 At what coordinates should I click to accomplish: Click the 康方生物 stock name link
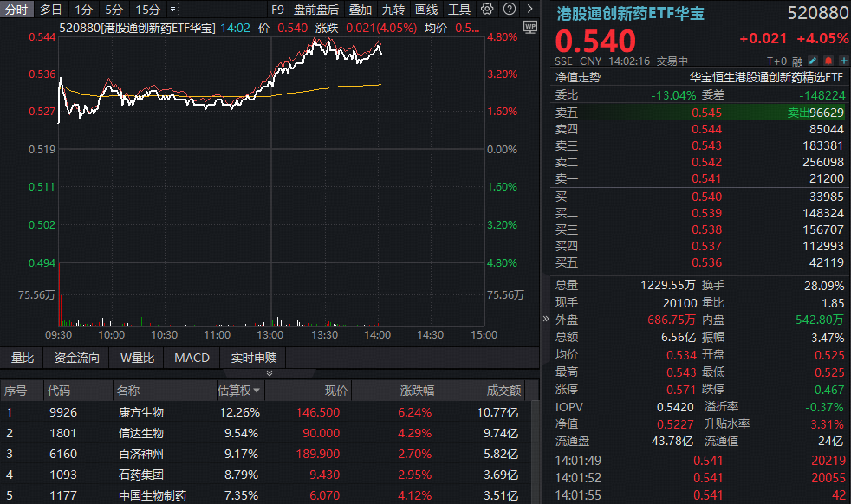143,412
